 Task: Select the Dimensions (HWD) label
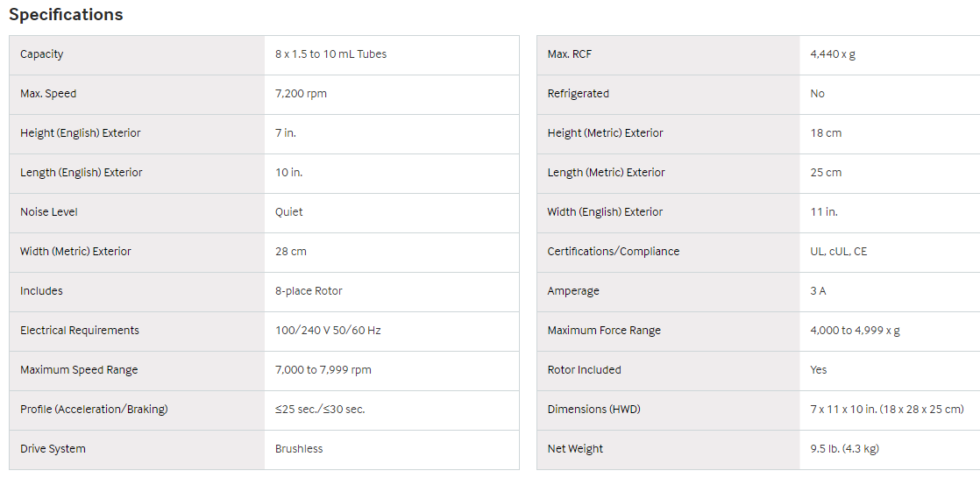pos(593,410)
